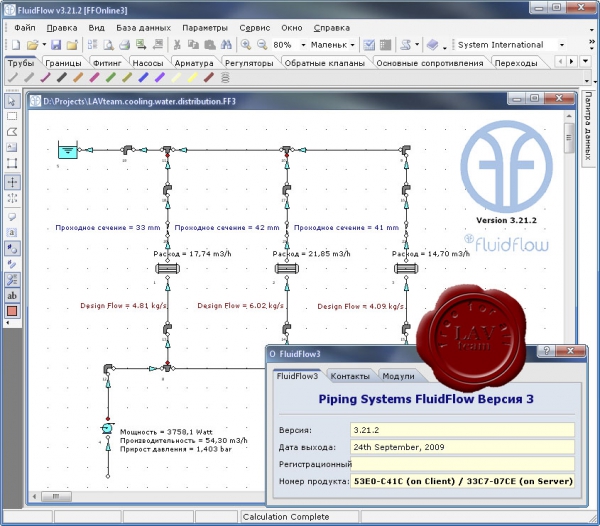The image size is (600, 526).
Task: Click the pump symbol above 'Мощность' label
Action: click(x=108, y=428)
